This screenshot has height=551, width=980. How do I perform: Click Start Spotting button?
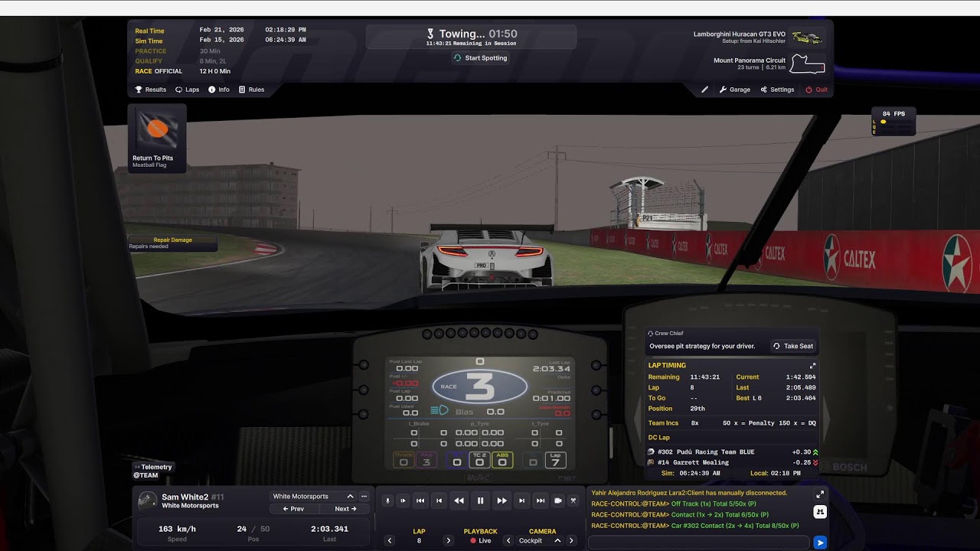(x=480, y=58)
